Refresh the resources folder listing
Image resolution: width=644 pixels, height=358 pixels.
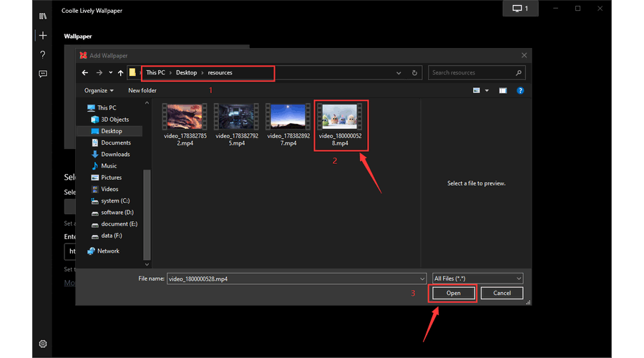click(414, 73)
